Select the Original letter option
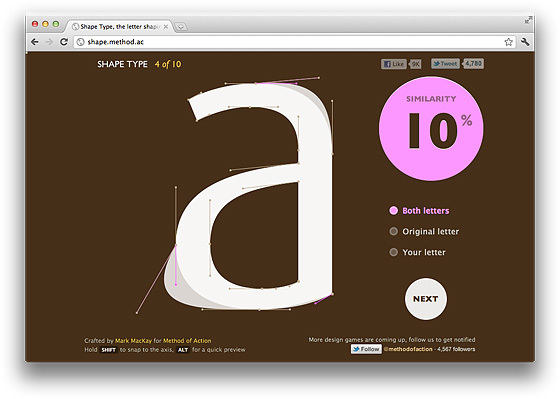The width and height of the screenshot is (560, 399). [x=424, y=231]
